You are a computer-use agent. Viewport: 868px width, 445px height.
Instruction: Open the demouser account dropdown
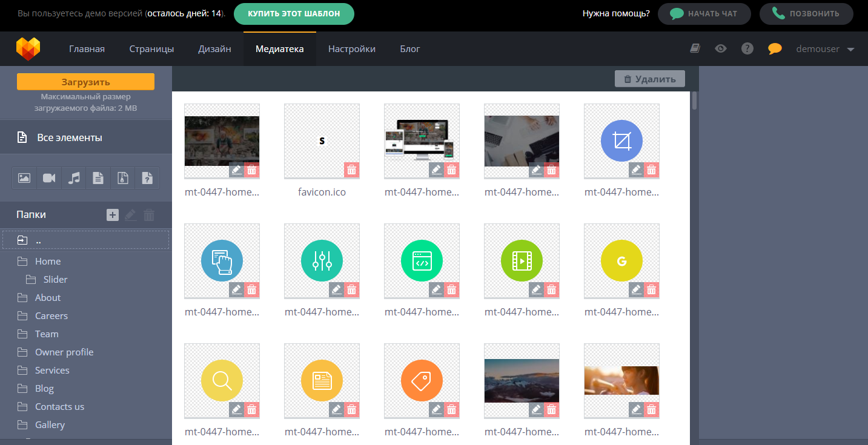pos(825,48)
